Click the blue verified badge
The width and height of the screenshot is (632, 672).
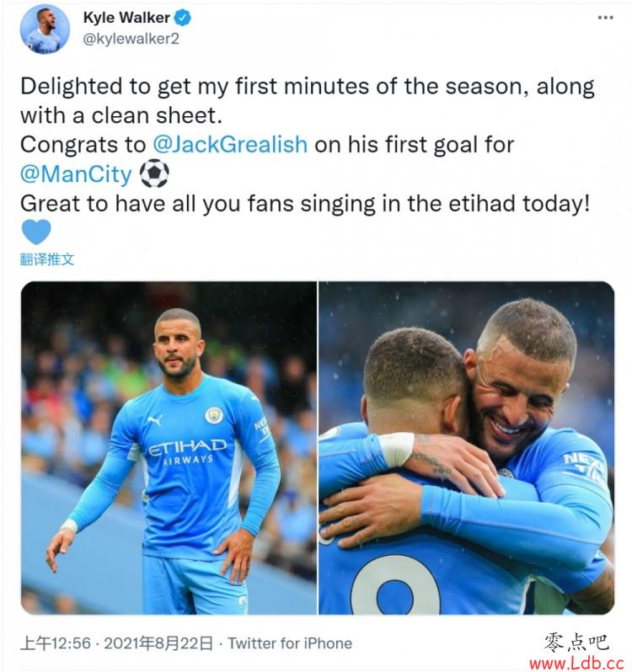coord(183,18)
